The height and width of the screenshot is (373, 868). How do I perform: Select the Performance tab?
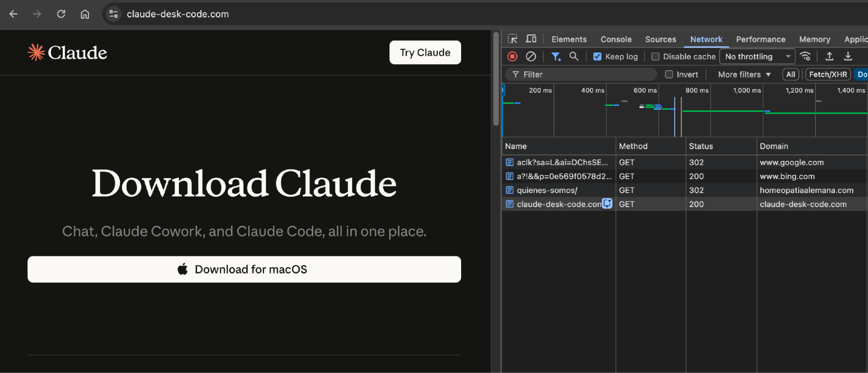click(x=761, y=39)
